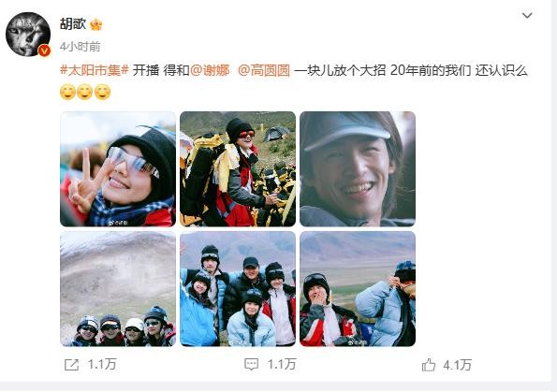Click the 4.1万 like count
557x392 pixels.
(457, 365)
